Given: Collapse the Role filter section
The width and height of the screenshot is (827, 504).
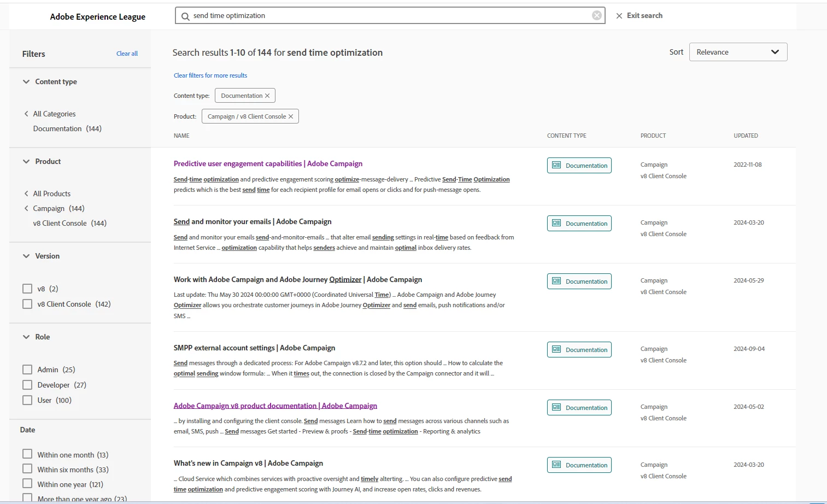Looking at the screenshot, I should click(x=26, y=337).
